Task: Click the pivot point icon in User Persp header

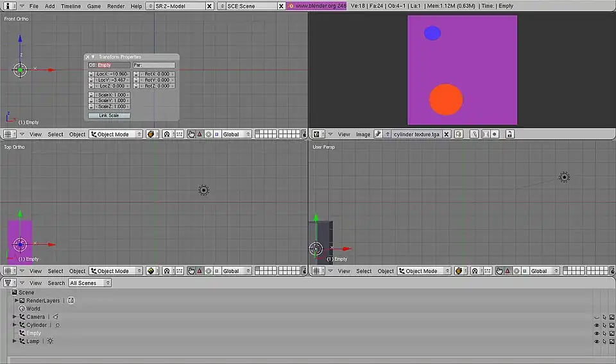Action: (475, 271)
